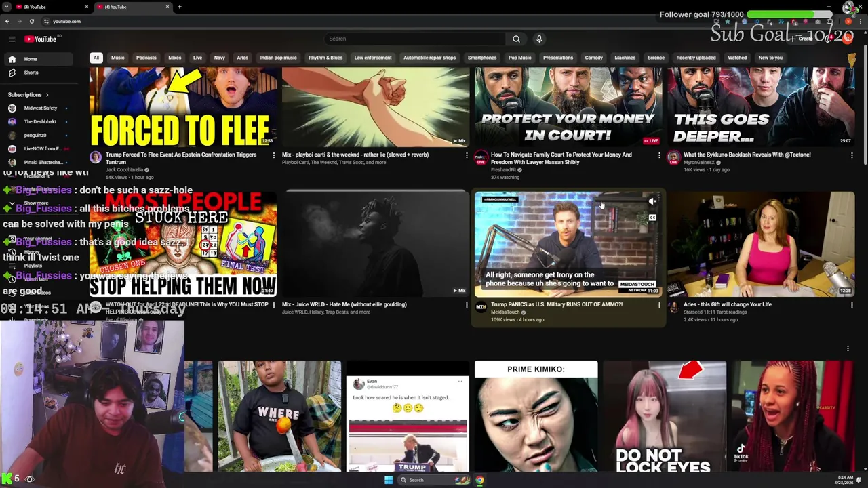The height and width of the screenshot is (488, 868).
Task: Open the FORCED TO FLEE thumbnail
Action: pyautogui.click(x=183, y=107)
